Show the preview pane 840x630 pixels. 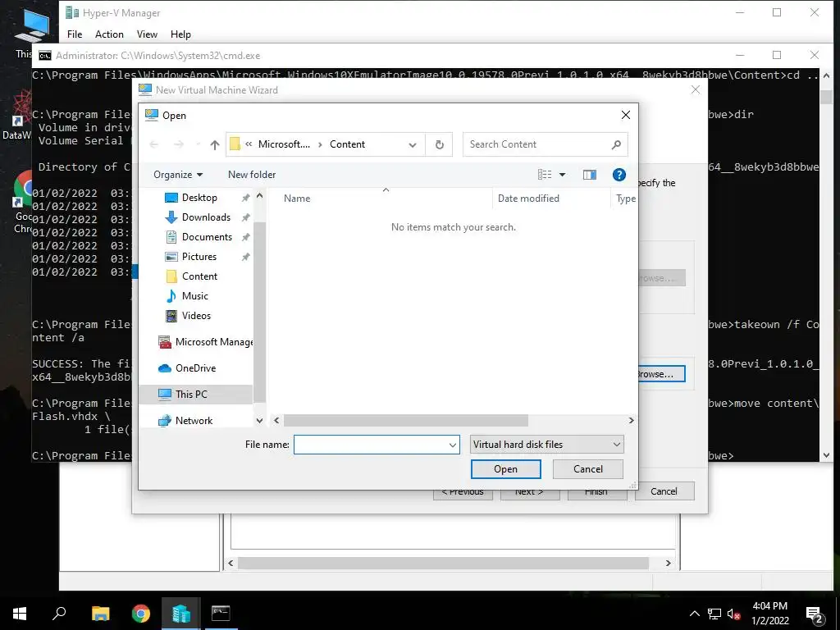coord(590,175)
